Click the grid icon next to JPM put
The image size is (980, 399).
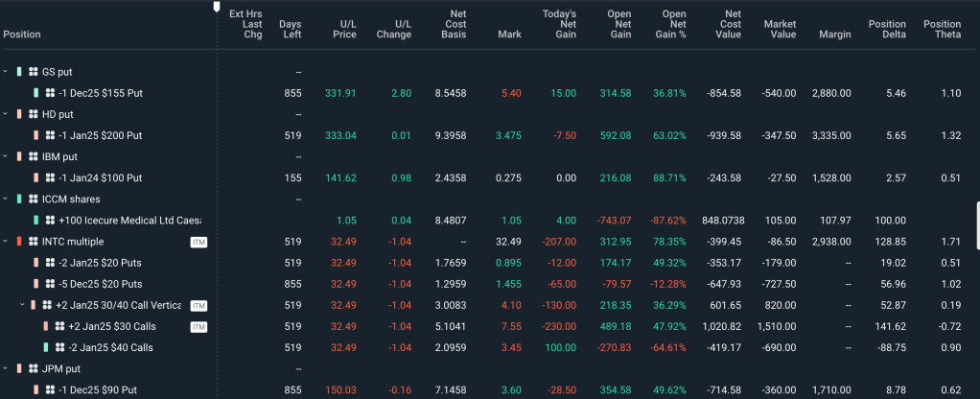(x=34, y=368)
